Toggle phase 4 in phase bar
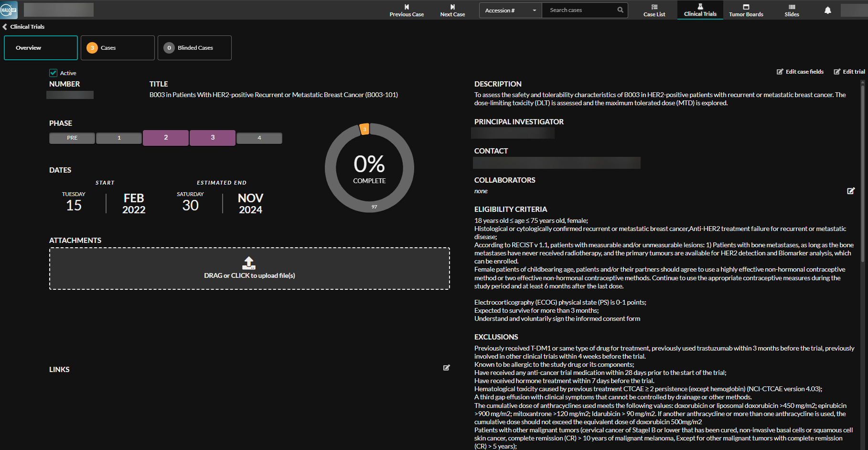Screen dimensions: 868x450 pos(259,138)
